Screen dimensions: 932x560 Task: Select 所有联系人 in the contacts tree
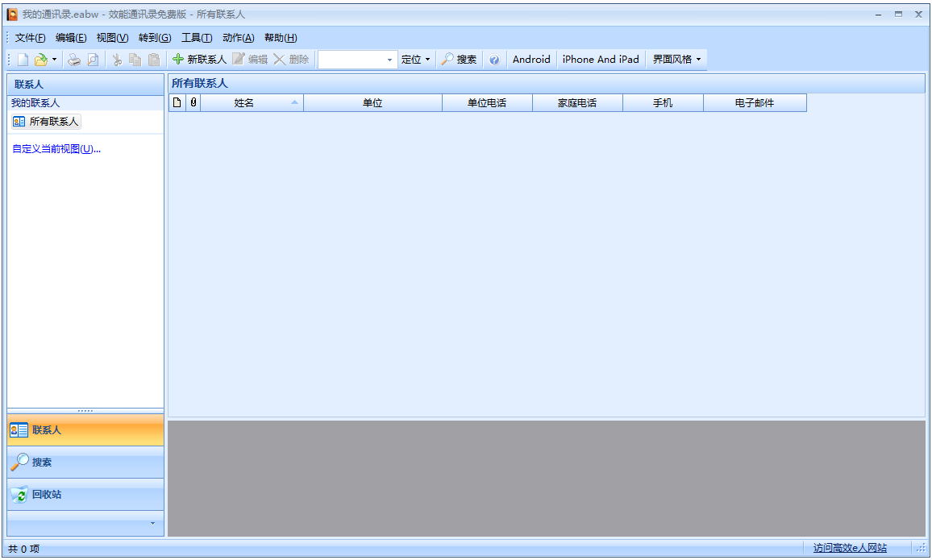[47, 122]
